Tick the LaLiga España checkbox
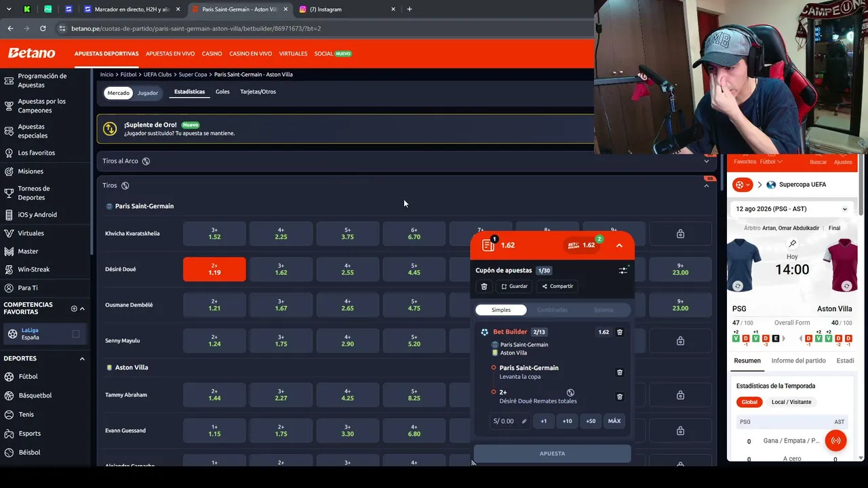Viewport: 868px width, 488px height. point(76,334)
